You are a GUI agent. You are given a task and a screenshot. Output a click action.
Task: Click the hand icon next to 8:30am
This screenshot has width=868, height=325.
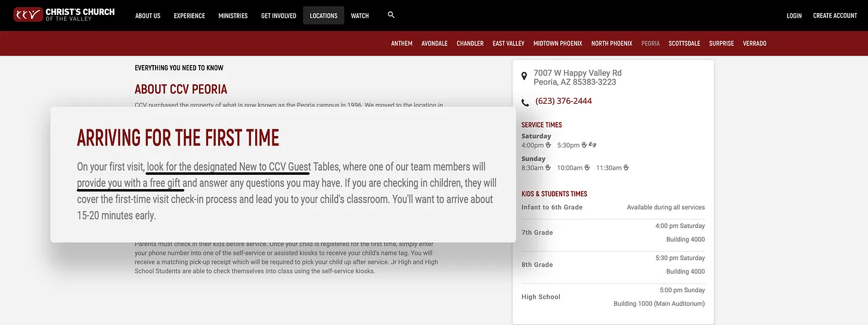point(548,168)
